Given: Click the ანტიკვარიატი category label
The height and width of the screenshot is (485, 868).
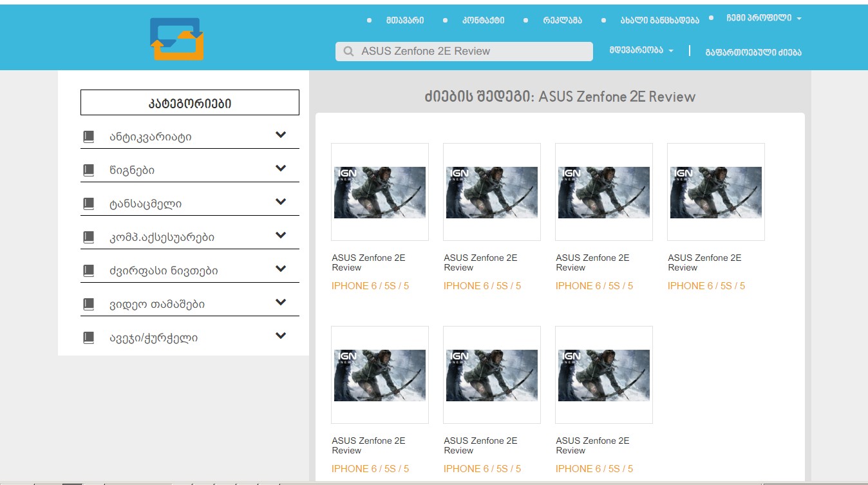Looking at the screenshot, I should (x=151, y=137).
